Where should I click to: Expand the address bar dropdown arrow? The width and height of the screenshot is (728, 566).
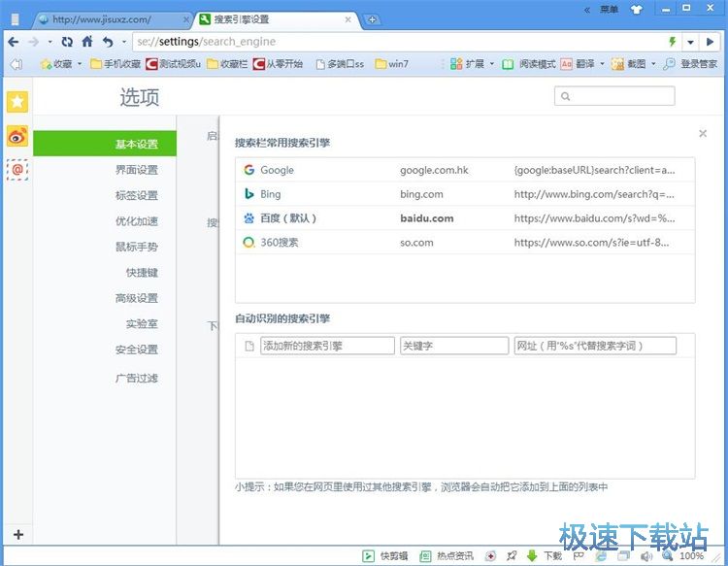pyautogui.click(x=690, y=42)
